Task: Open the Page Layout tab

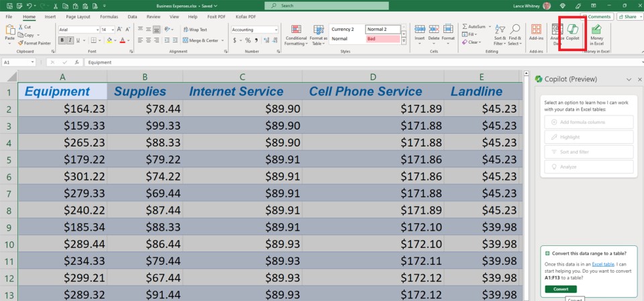Action: (78, 16)
